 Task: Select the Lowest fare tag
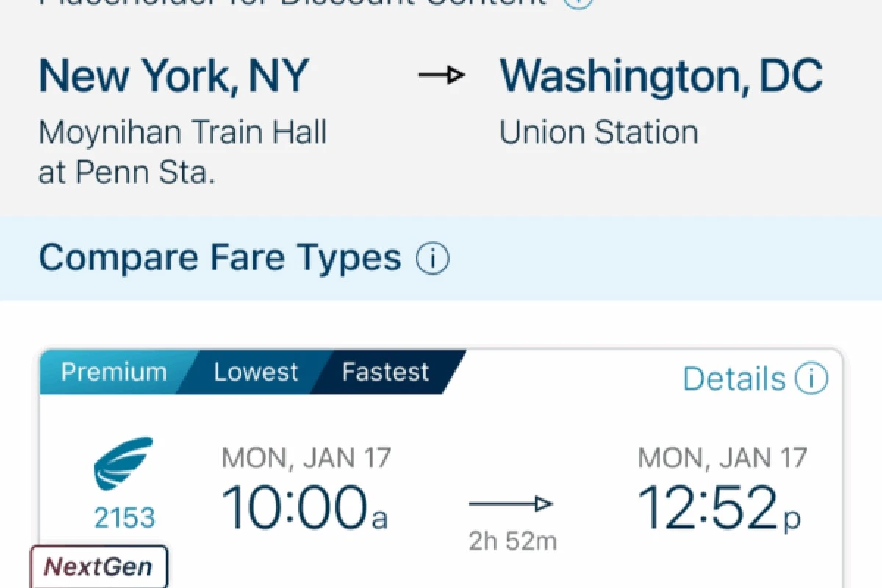tap(255, 372)
